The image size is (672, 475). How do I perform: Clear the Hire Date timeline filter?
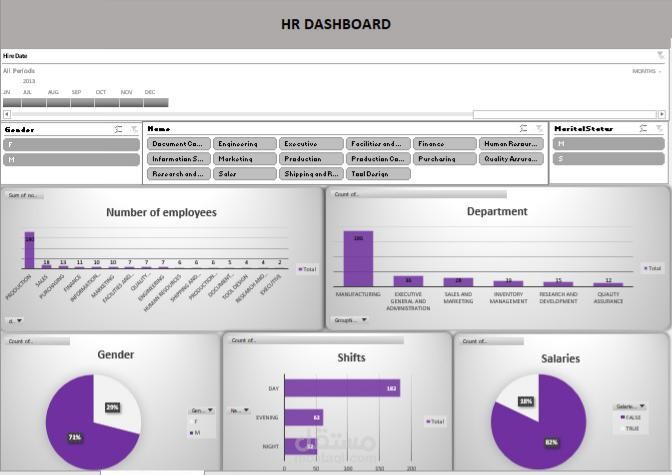tap(660, 55)
